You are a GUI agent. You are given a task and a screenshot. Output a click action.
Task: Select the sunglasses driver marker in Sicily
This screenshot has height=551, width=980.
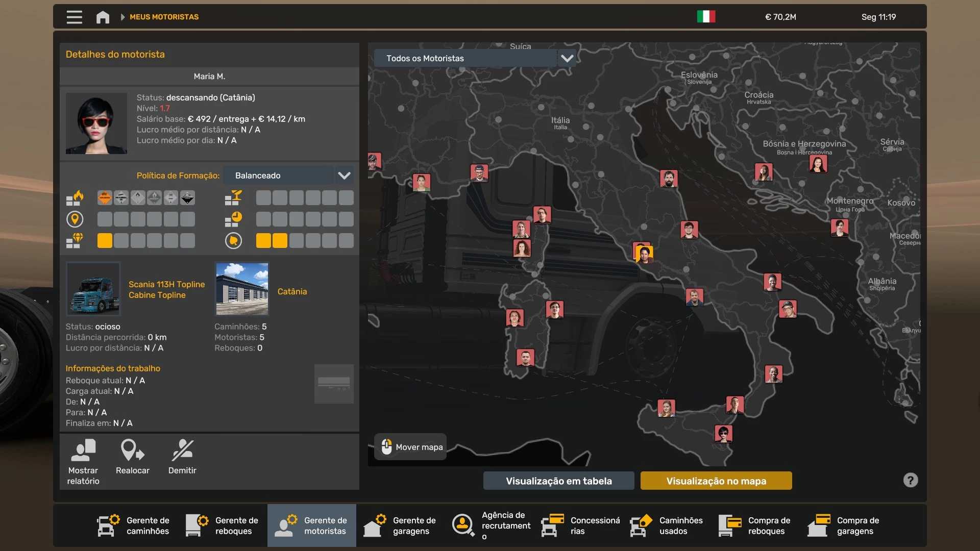pos(723,434)
